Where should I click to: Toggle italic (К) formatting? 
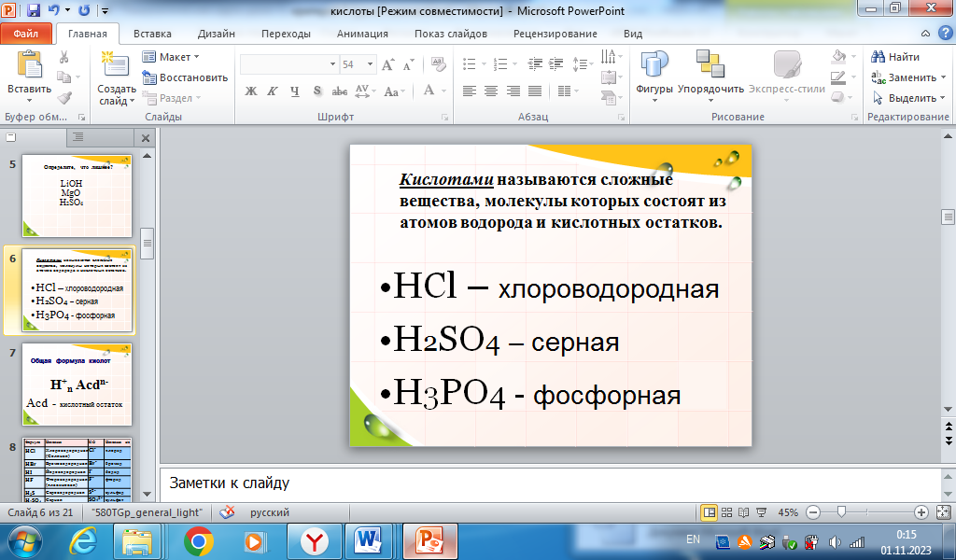tap(272, 91)
